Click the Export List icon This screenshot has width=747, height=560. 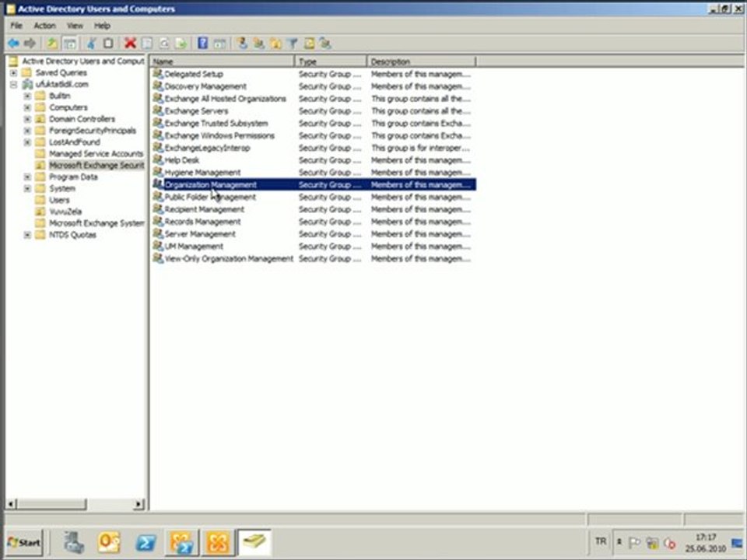[x=181, y=44]
